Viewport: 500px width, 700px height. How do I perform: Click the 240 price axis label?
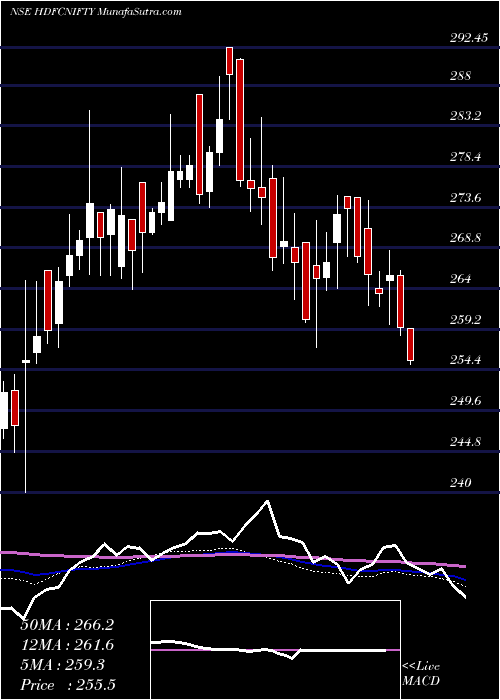pyautogui.click(x=461, y=483)
